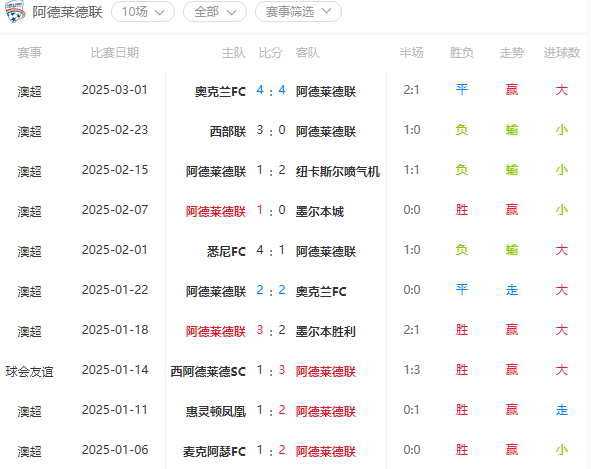Click the 进球数 column header
Screen dimensions: 591x469
[x=562, y=53]
